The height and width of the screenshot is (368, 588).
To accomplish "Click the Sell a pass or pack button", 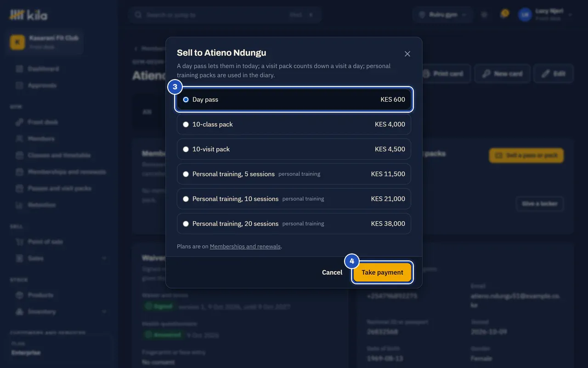I will click(x=526, y=155).
